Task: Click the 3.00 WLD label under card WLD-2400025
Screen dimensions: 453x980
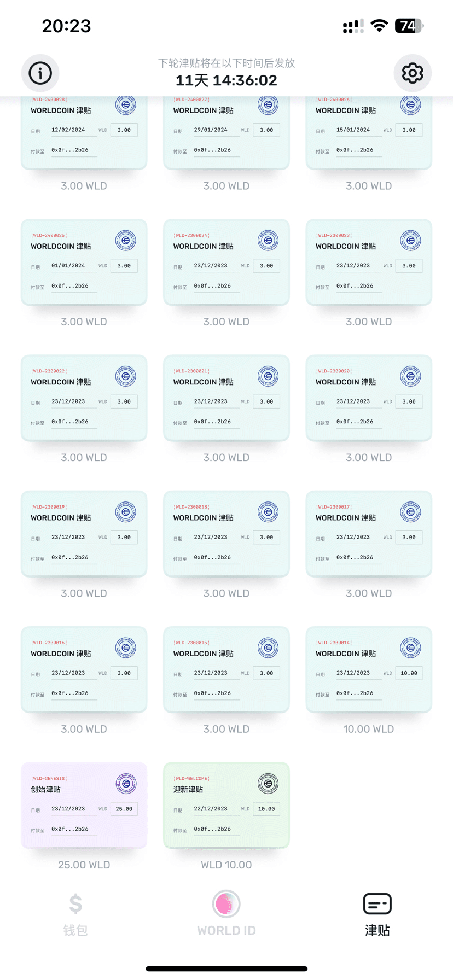Action: 84,322
